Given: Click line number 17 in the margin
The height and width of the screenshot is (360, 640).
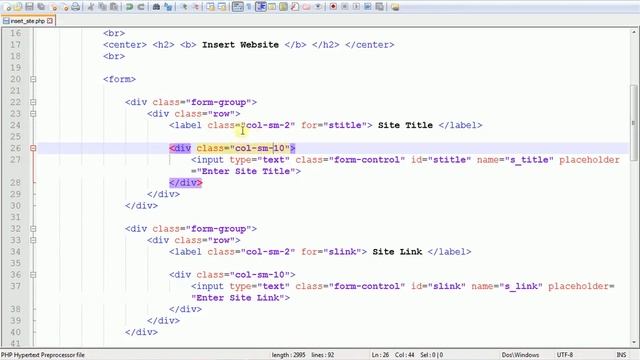Looking at the screenshot, I should click(16, 44).
